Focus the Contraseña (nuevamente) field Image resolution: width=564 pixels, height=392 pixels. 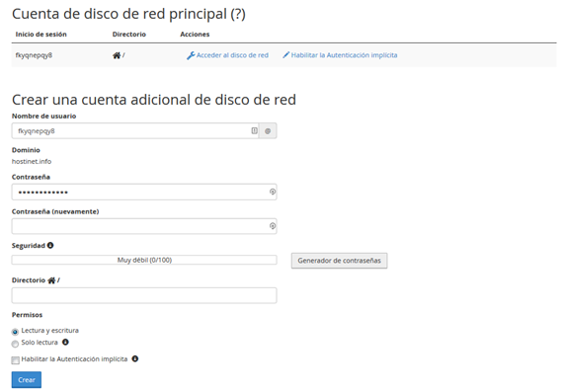pos(144,226)
